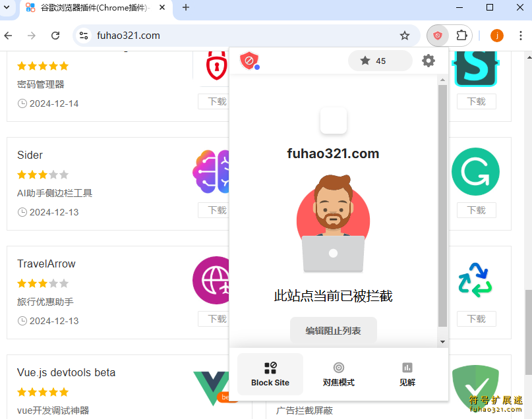
Task: Click the BlockSite shield logo in popup
Action: point(249,61)
